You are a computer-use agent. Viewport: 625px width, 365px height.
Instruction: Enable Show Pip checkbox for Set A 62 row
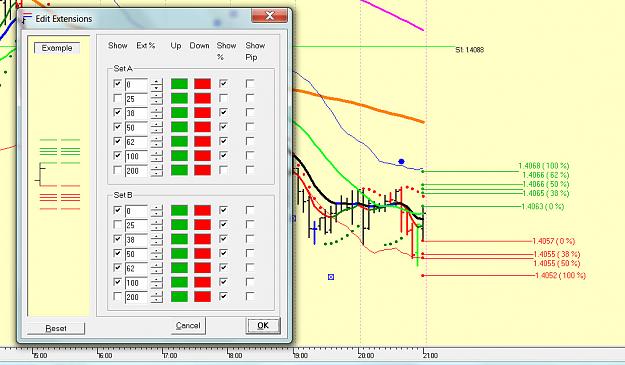pyautogui.click(x=250, y=141)
